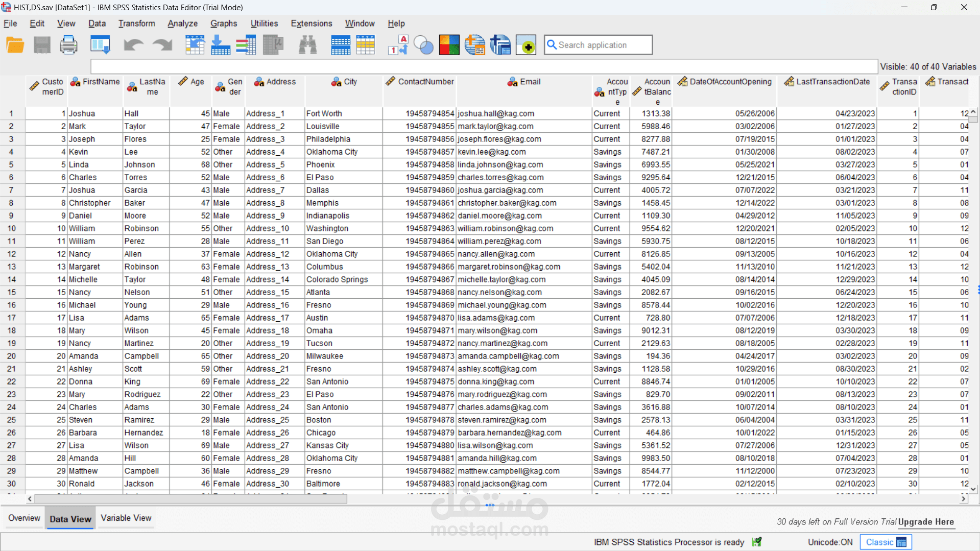Click the right arrow of horizontal scrollbar
This screenshot has height=551, width=980.
tap(963, 499)
